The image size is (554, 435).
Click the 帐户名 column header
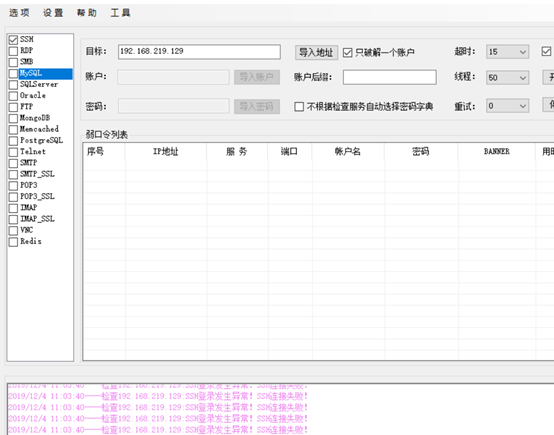348,152
